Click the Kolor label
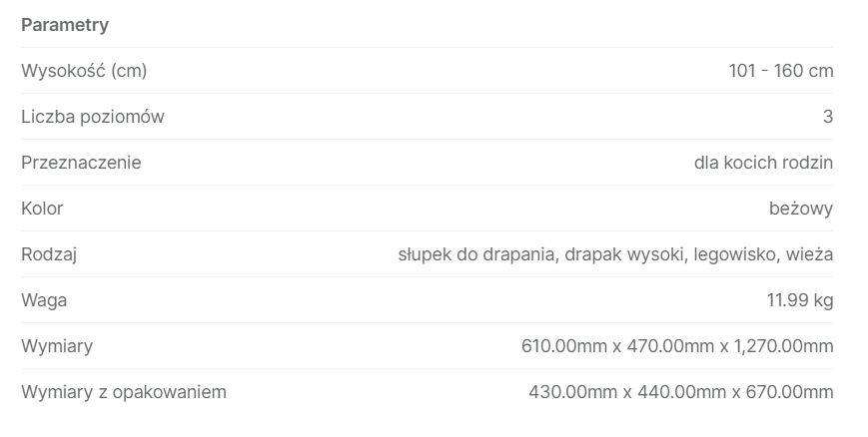Image resolution: width=868 pixels, height=437 pixels. 42,209
